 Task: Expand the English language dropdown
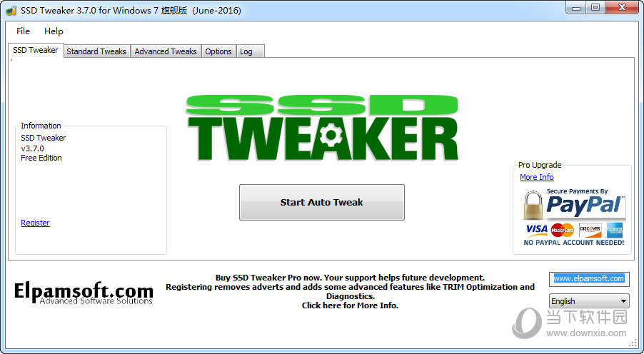click(589, 301)
